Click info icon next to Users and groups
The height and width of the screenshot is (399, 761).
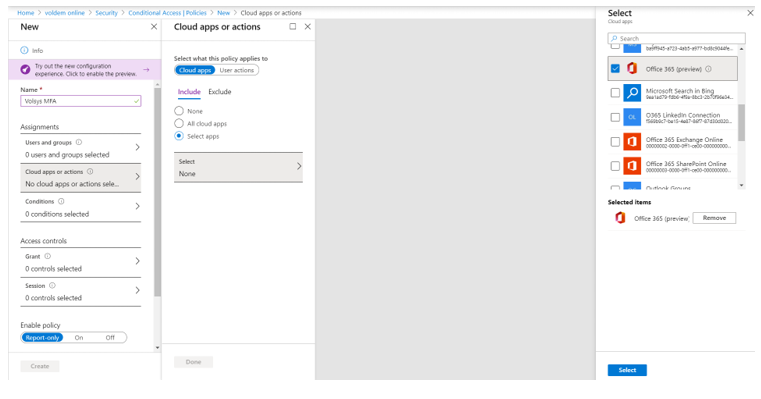pyautogui.click(x=79, y=142)
